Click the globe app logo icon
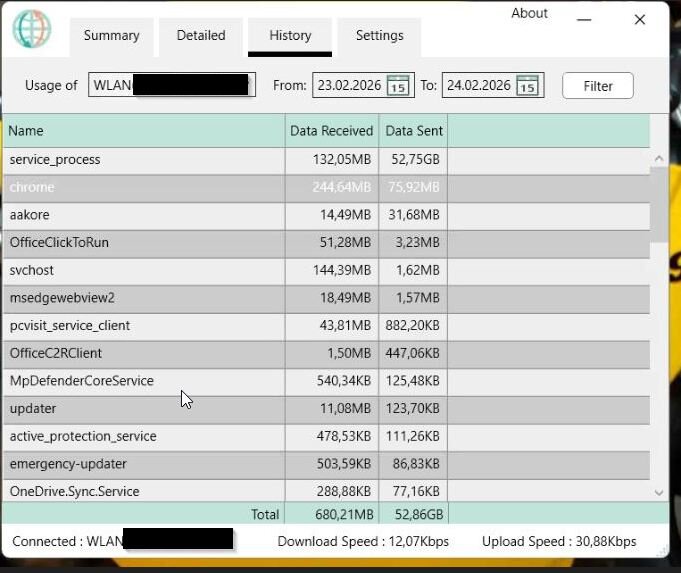The width and height of the screenshot is (681, 573). coord(32,29)
